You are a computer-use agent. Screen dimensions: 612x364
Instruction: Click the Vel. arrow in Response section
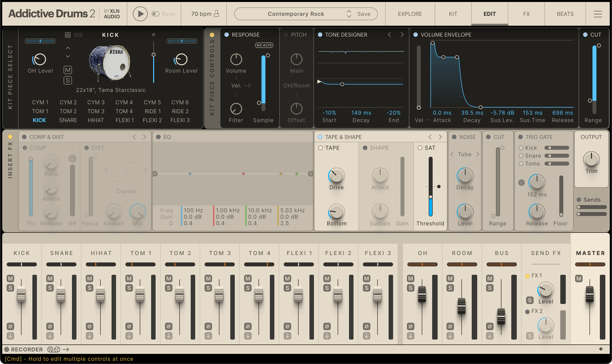click(247, 86)
